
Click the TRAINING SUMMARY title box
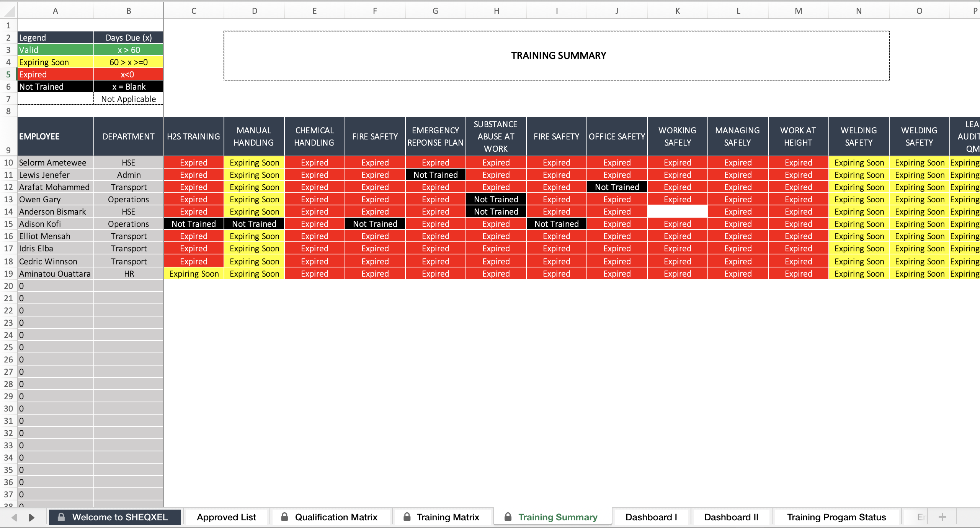(556, 56)
